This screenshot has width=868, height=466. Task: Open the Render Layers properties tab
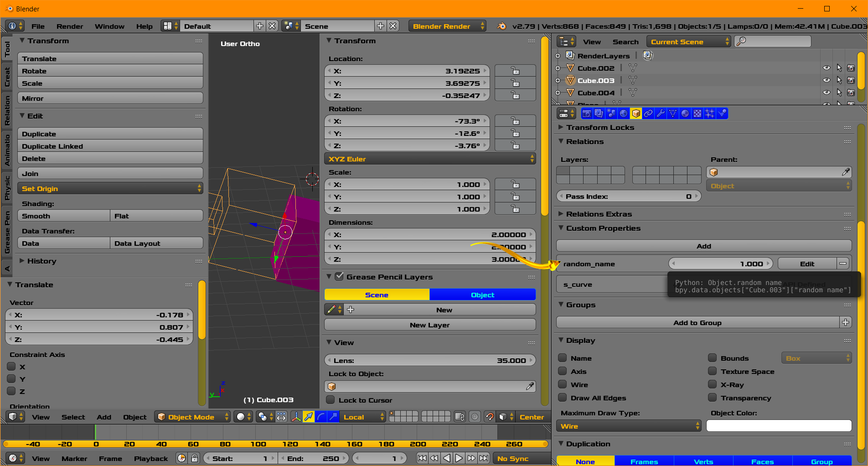599,114
